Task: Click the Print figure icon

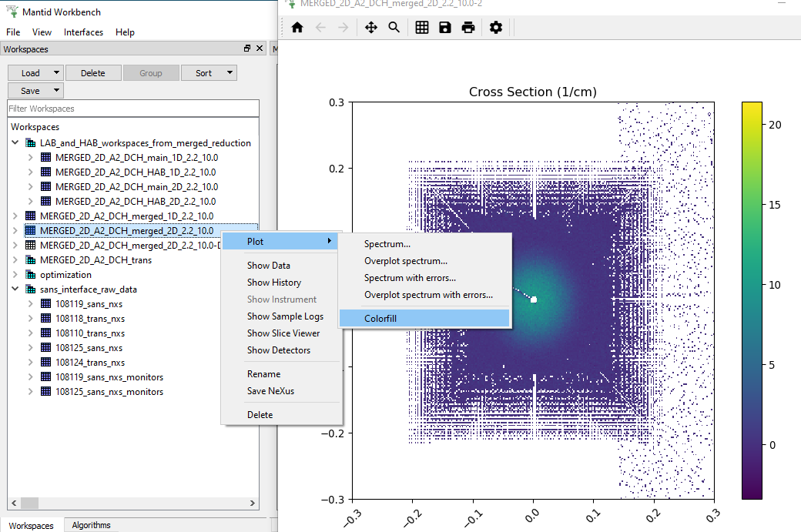Action: [468, 28]
